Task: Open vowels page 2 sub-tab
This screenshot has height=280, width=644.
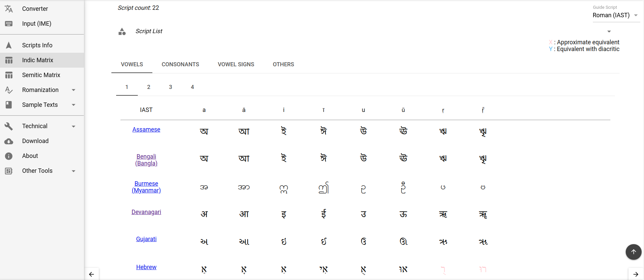Action: point(149,87)
